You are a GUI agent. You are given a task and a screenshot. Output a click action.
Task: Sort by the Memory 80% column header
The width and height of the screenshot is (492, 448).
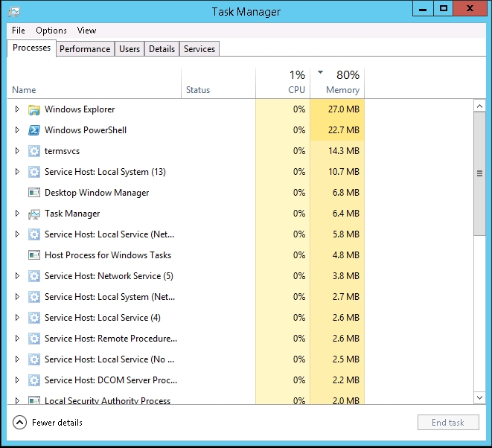point(337,83)
